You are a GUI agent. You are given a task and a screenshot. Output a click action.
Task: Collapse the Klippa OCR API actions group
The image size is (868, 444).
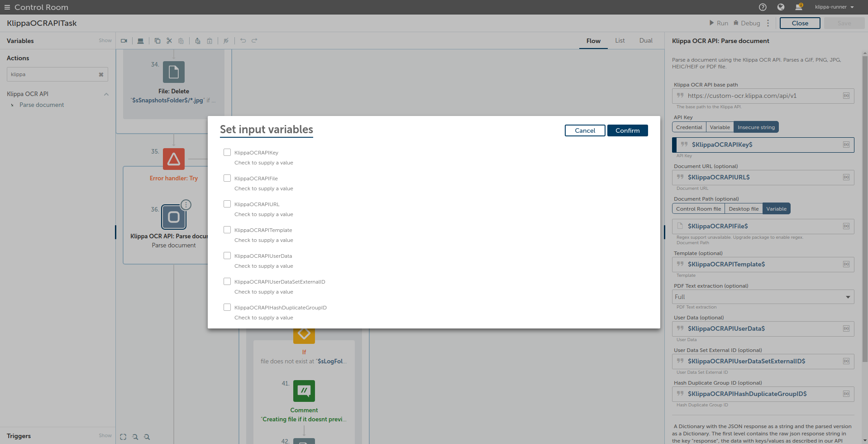(x=106, y=94)
